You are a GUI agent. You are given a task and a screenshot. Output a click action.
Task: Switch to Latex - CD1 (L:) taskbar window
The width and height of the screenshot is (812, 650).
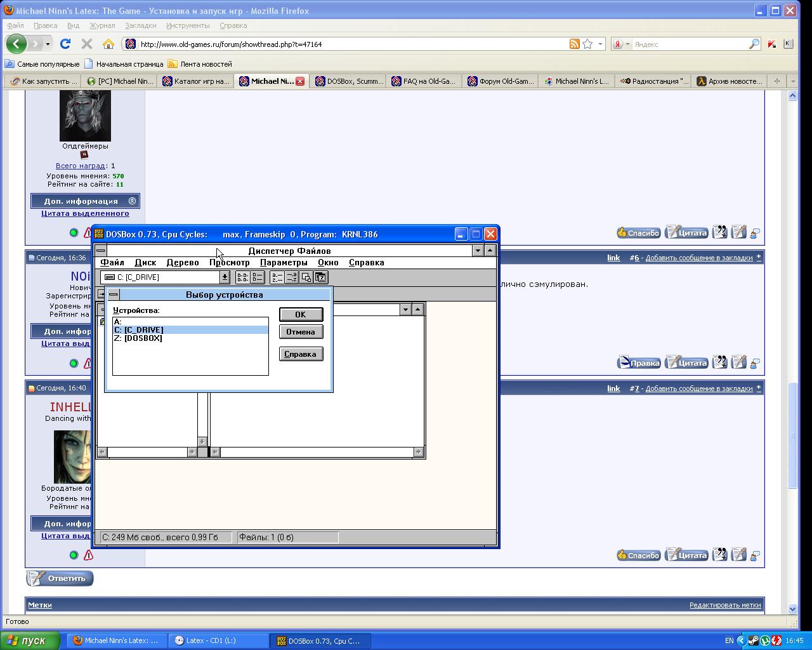pyautogui.click(x=218, y=640)
